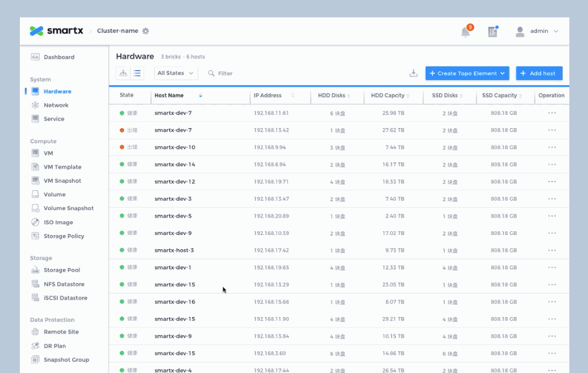588x373 pixels.
Task: Open cluster settings gear icon
Action: pyautogui.click(x=145, y=31)
